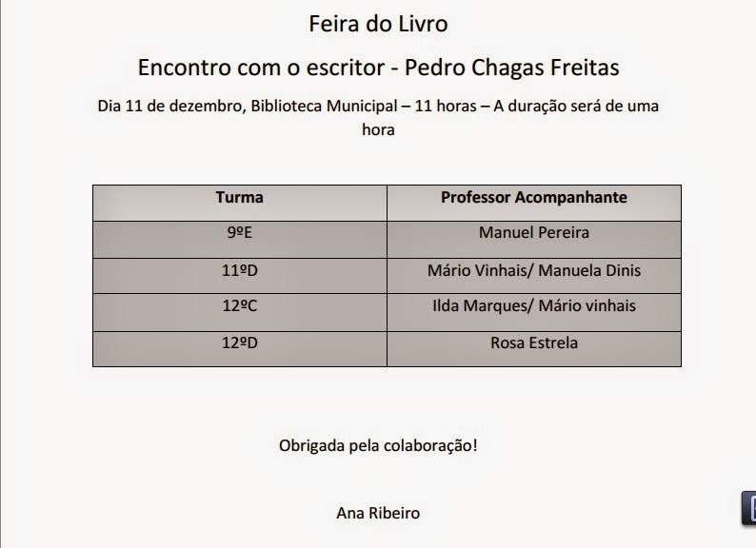
Task: Click "Ilda Marques/ Mário vinhais" cell
Action: 534,312
